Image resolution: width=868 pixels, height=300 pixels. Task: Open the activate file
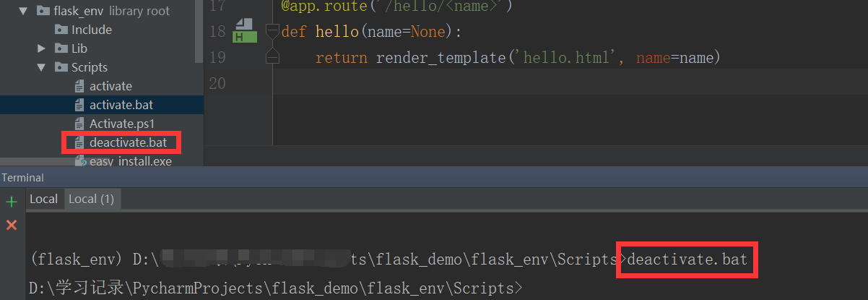pos(110,86)
